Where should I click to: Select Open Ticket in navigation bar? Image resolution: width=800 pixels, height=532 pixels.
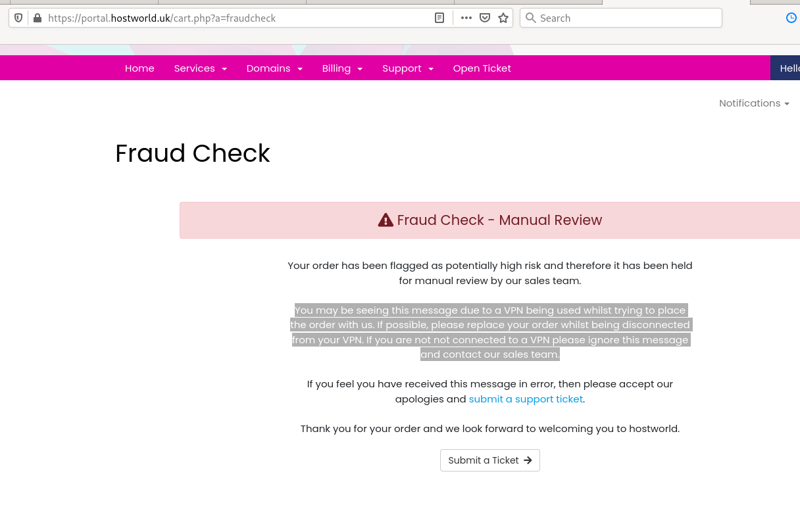482,68
